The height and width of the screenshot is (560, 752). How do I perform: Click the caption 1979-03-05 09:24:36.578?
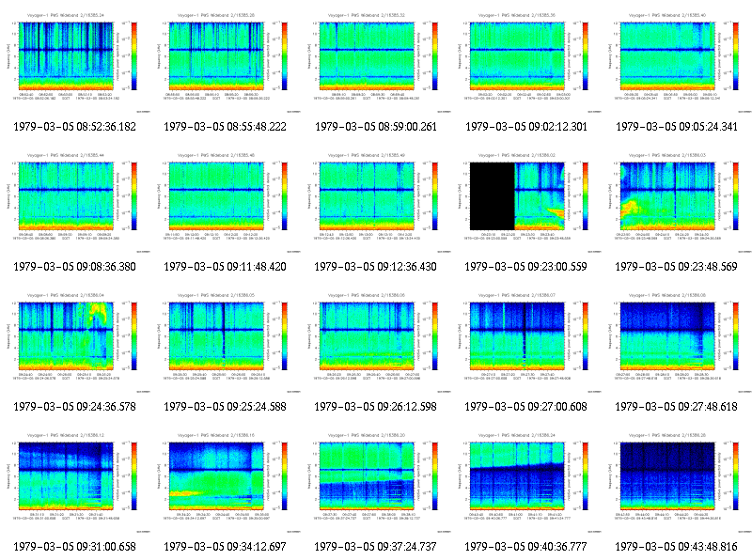click(x=75, y=407)
